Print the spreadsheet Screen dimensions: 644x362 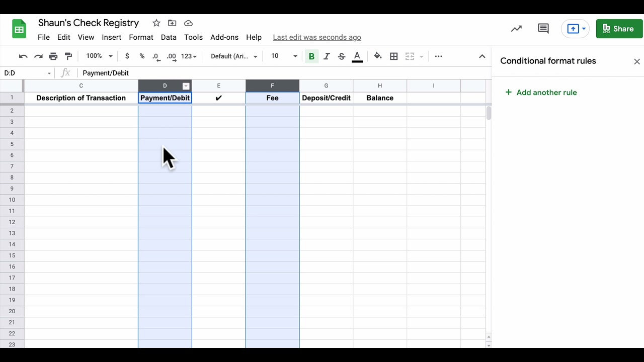click(53, 56)
